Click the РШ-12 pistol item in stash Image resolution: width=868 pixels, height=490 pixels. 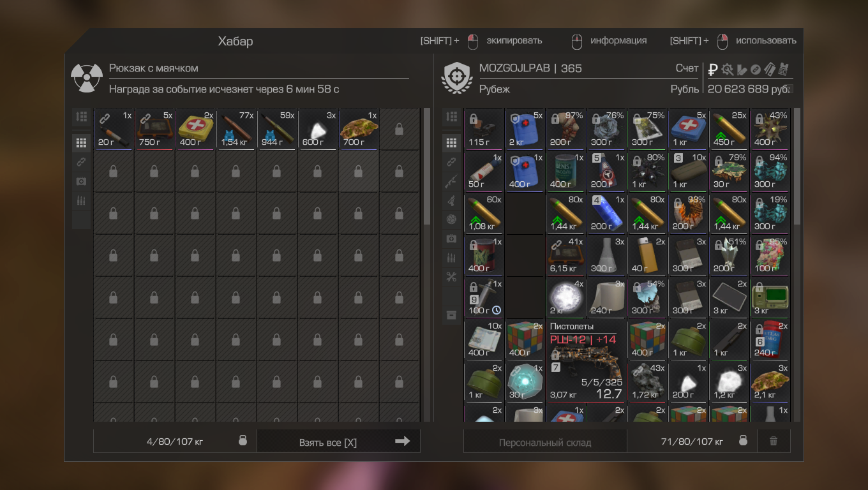coord(586,361)
